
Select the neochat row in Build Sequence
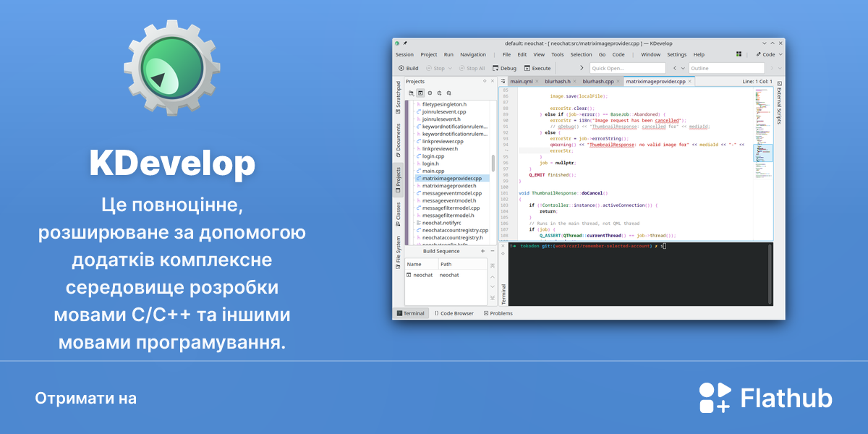click(x=446, y=275)
